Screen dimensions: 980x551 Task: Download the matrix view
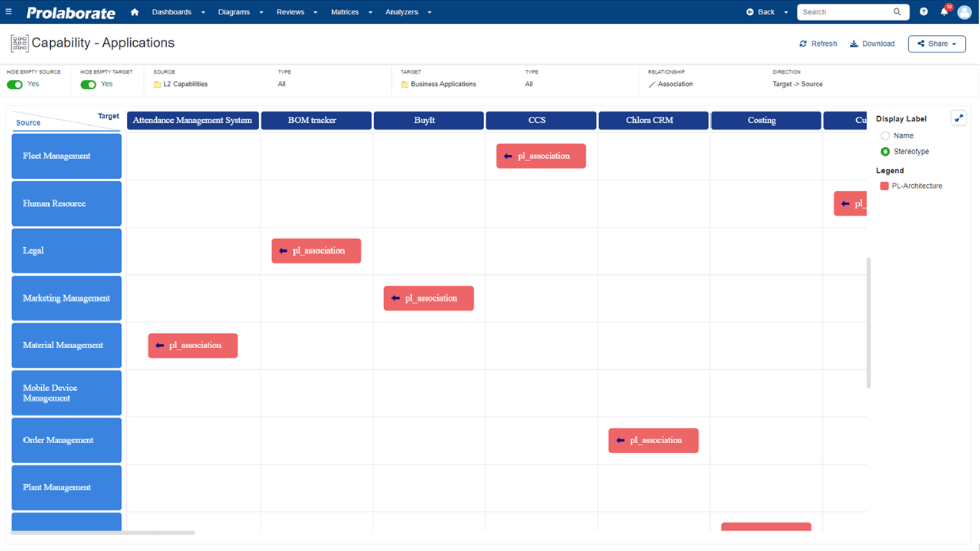[x=872, y=44]
